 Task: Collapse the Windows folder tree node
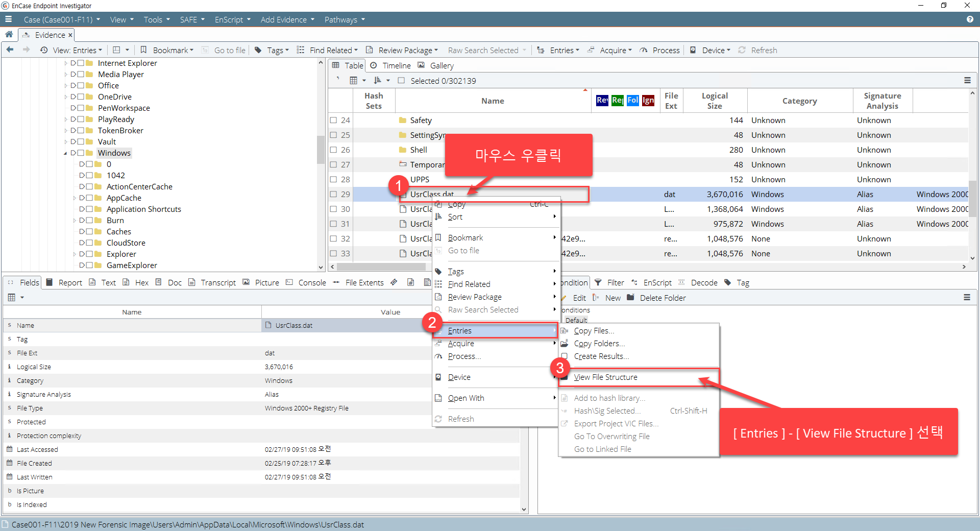(65, 153)
